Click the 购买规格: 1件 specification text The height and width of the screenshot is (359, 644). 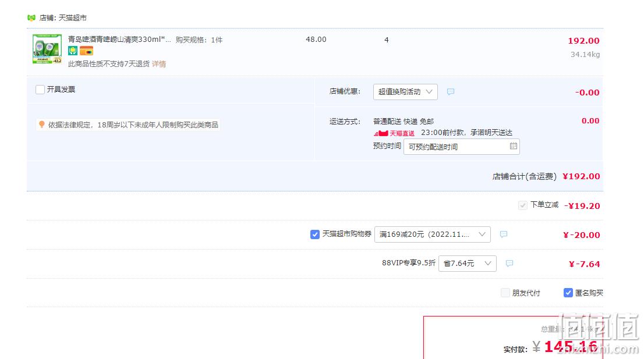(199, 40)
